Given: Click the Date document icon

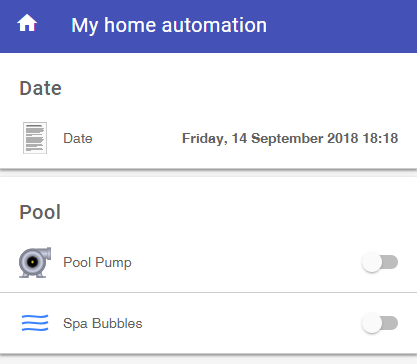Looking at the screenshot, I should 35,138.
